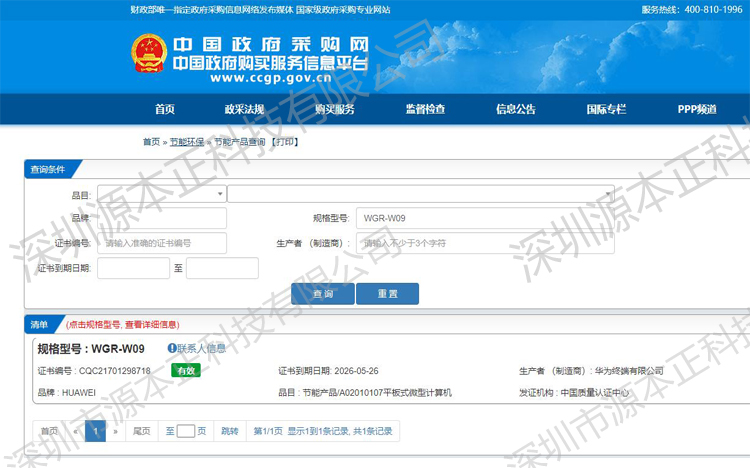Open the 首页 navigation menu item
This screenshot has height=468, width=750.
tap(165, 109)
